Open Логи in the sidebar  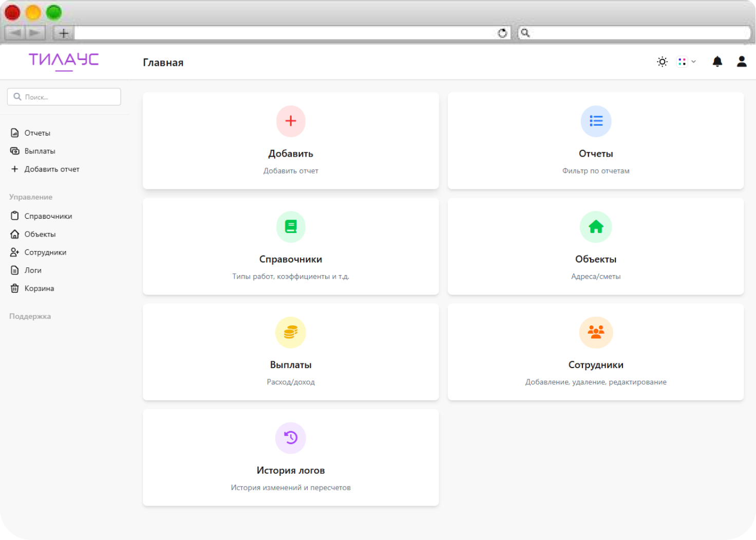[33, 270]
